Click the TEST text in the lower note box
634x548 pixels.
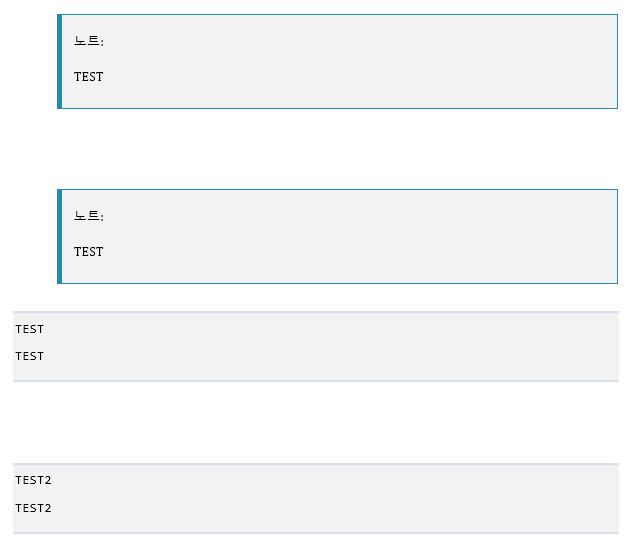point(89,252)
